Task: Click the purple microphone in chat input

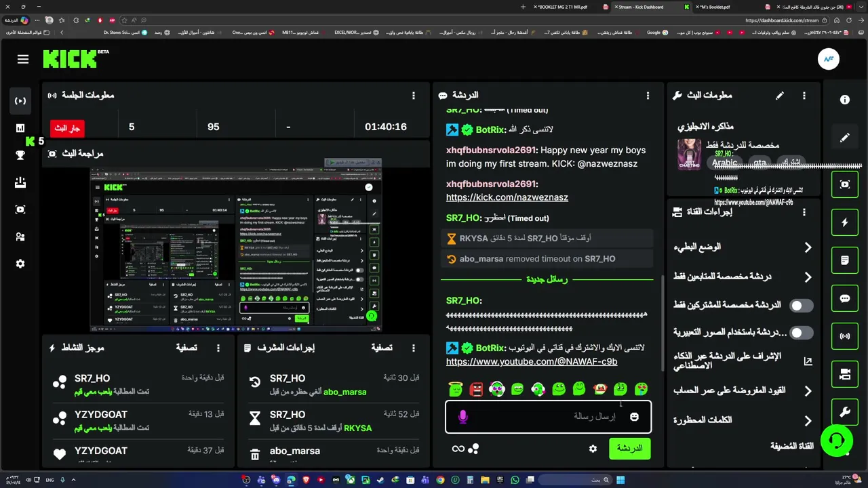Action: tap(463, 417)
